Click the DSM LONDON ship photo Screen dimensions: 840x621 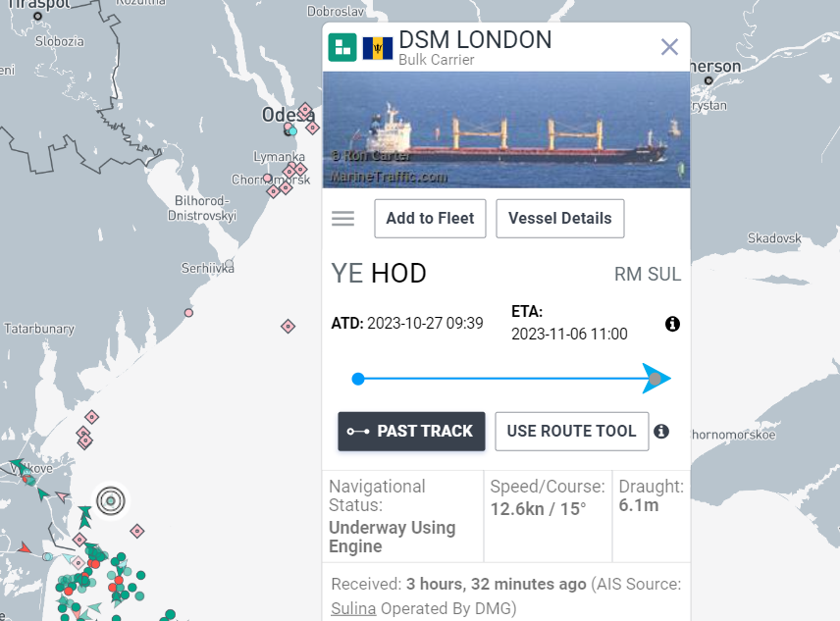pos(505,129)
